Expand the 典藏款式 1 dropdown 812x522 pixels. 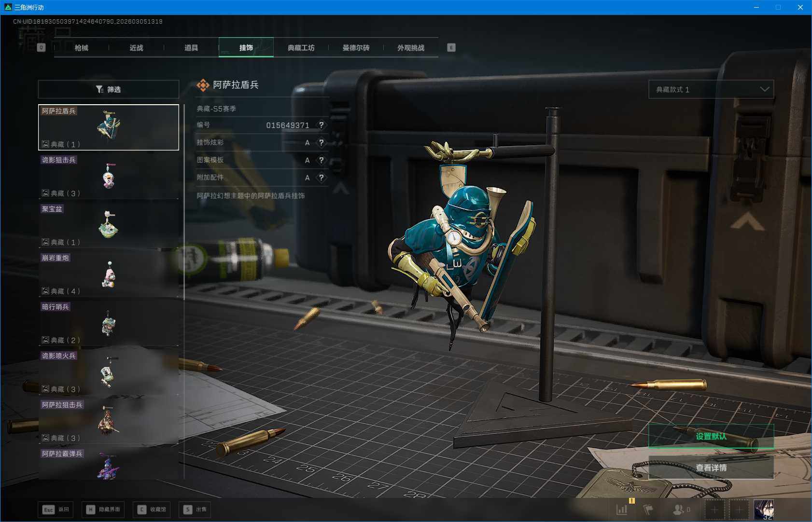711,89
